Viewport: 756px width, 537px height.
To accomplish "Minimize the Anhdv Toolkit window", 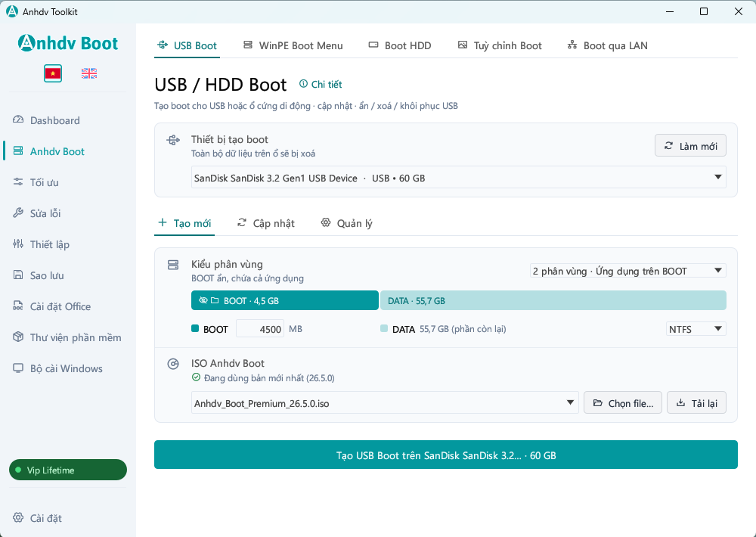I will coord(670,11).
